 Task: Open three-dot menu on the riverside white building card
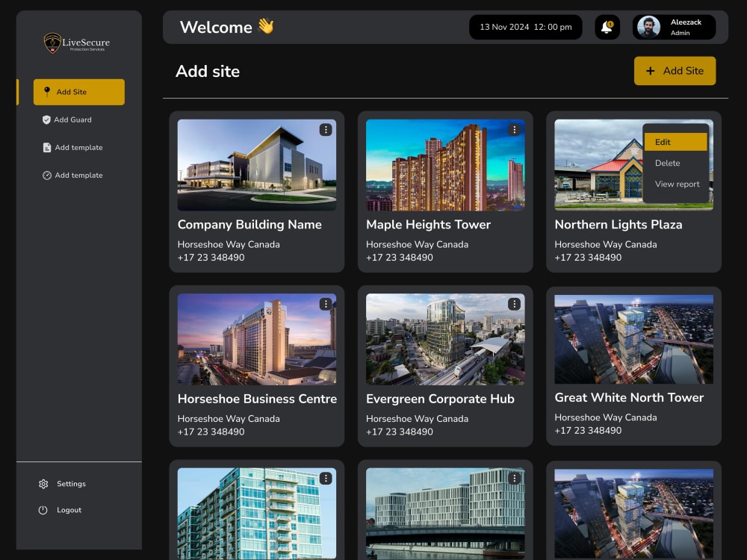[x=514, y=478]
